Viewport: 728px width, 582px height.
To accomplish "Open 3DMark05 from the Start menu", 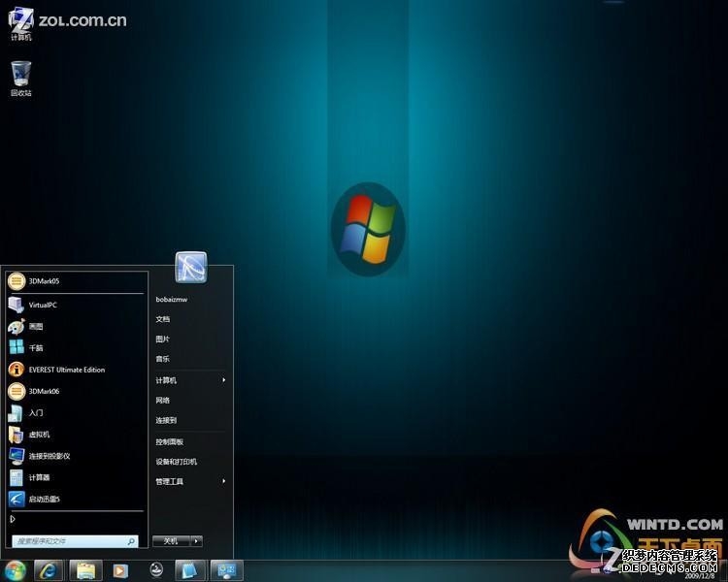I will [44, 281].
